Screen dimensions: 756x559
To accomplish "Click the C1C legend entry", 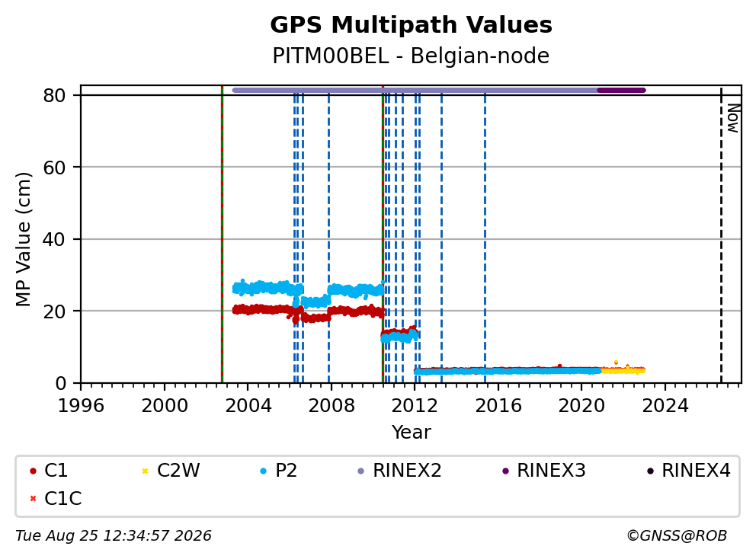I will (56, 498).
